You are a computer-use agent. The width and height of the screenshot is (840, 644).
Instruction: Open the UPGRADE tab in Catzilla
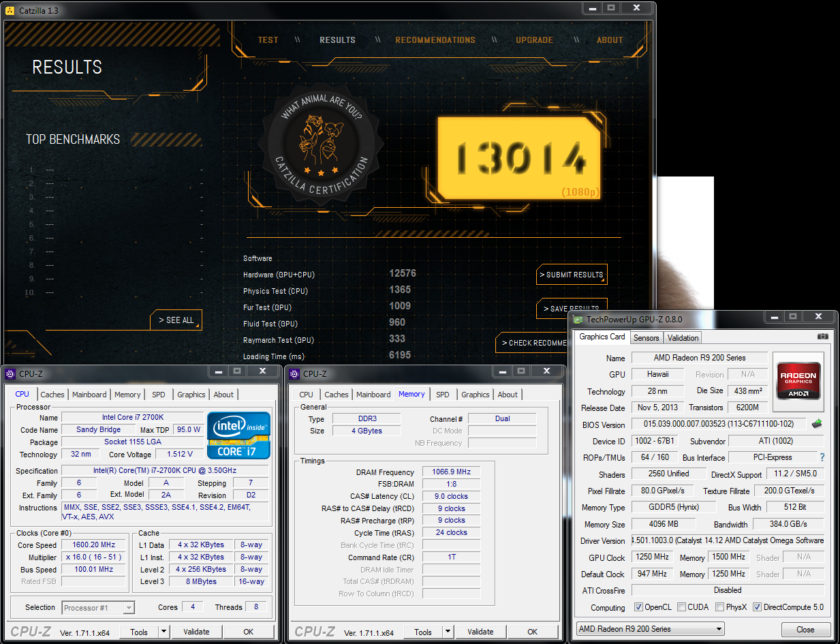(x=534, y=40)
